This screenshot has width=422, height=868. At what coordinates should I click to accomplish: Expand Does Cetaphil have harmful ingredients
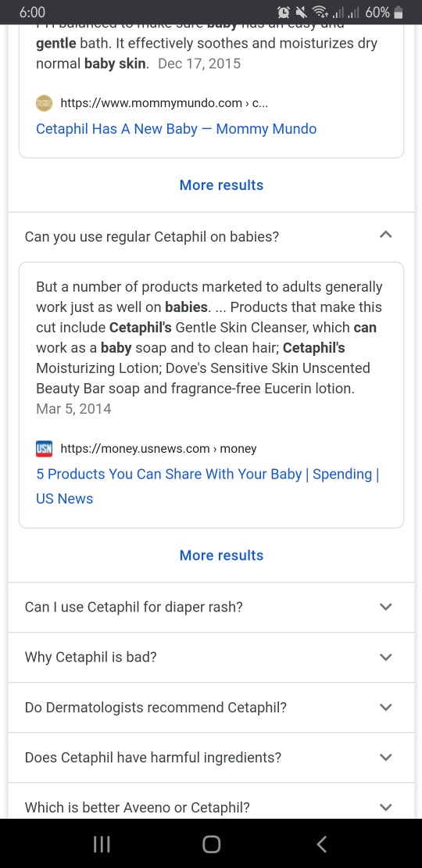point(211,757)
